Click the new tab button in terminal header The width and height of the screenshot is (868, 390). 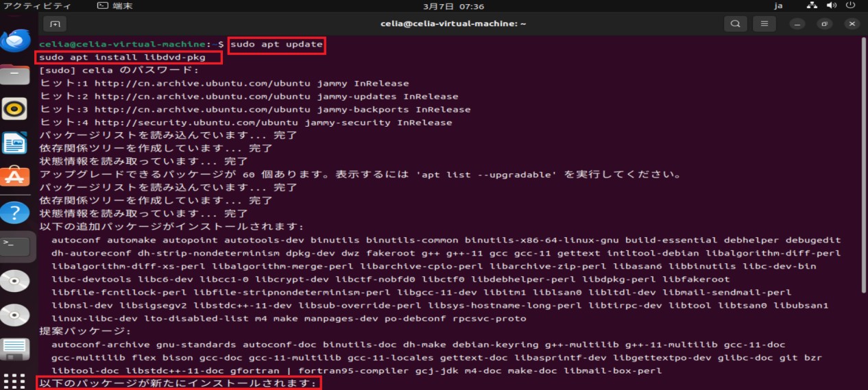point(55,23)
